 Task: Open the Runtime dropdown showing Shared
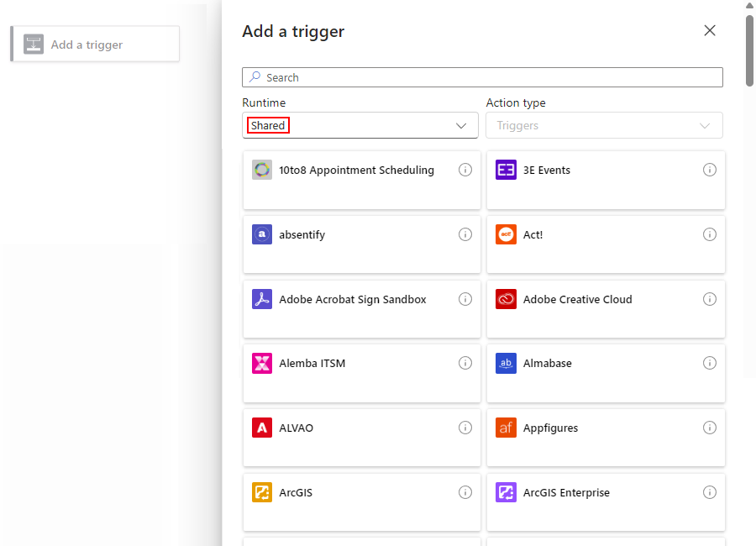[x=360, y=124]
